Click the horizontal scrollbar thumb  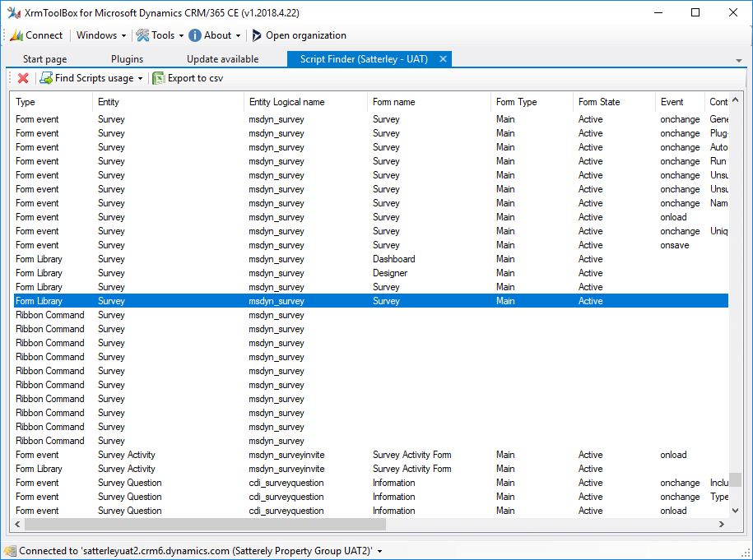click(x=205, y=524)
